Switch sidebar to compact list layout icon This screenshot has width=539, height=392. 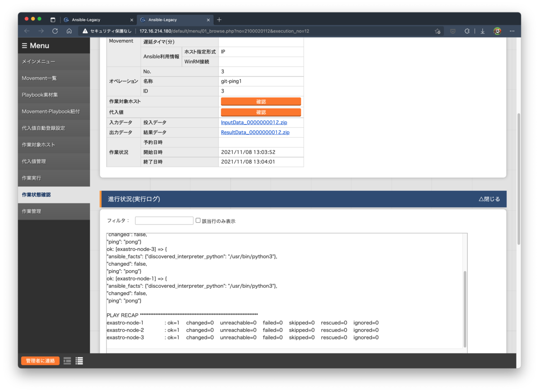pyautogui.click(x=67, y=361)
